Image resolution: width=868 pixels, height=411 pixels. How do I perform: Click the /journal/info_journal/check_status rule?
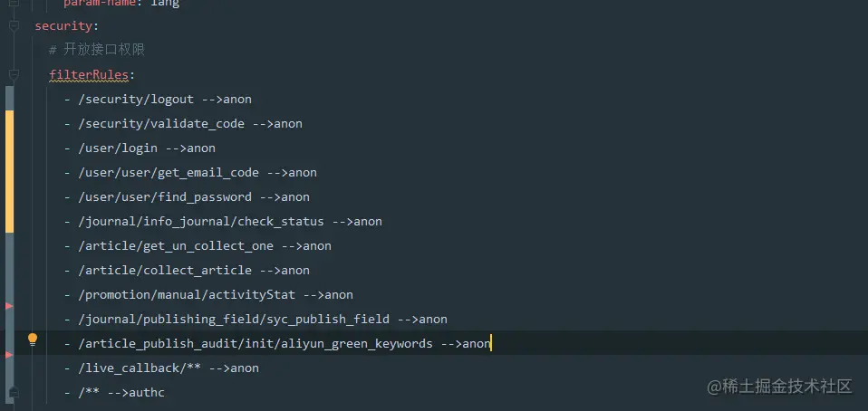tap(230, 221)
